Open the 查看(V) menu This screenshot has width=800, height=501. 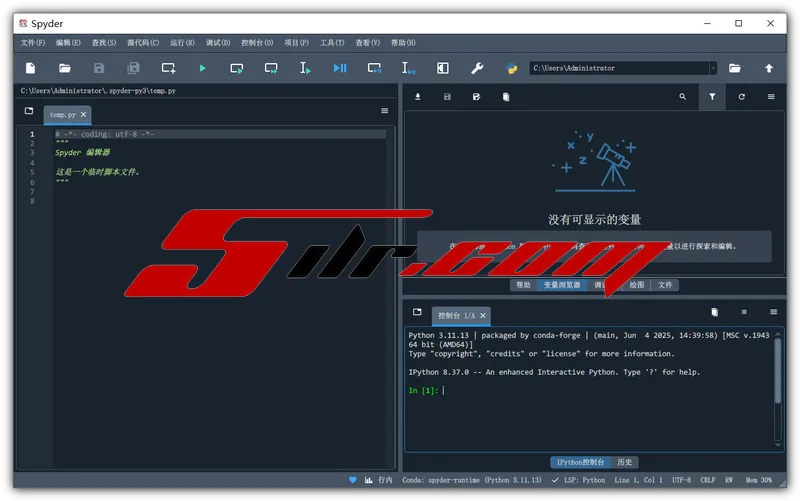(367, 43)
